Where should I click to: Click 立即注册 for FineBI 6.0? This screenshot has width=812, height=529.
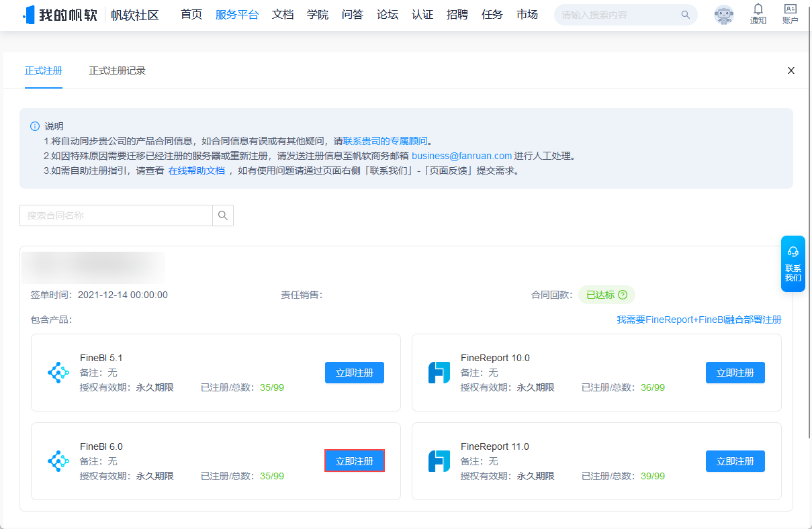coord(355,461)
